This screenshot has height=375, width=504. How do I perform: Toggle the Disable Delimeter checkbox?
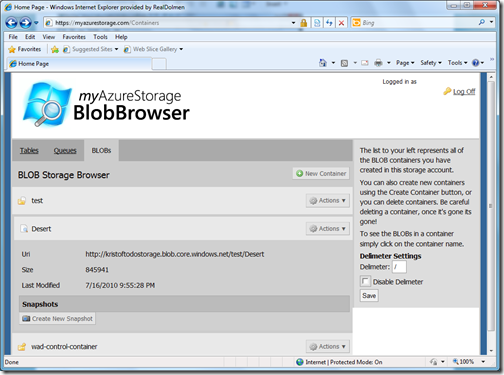[x=365, y=281]
